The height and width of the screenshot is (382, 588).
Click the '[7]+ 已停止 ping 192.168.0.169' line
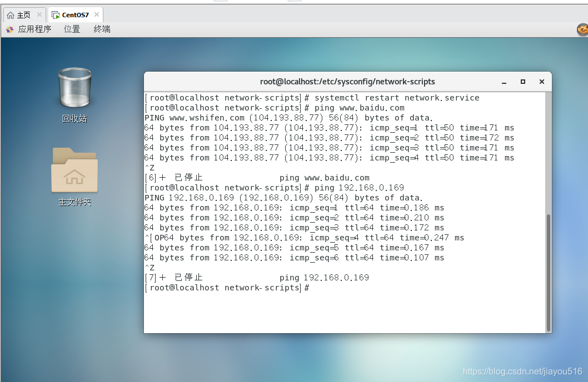(257, 278)
